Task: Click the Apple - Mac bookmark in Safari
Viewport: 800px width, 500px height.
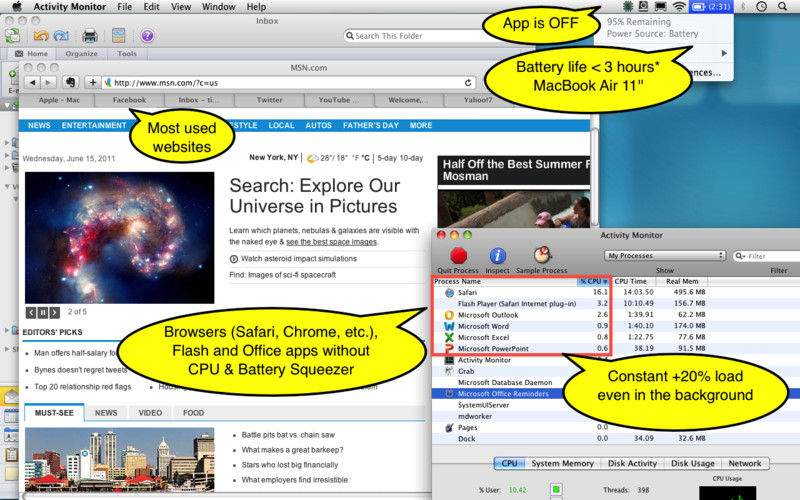Action: pyautogui.click(x=59, y=100)
